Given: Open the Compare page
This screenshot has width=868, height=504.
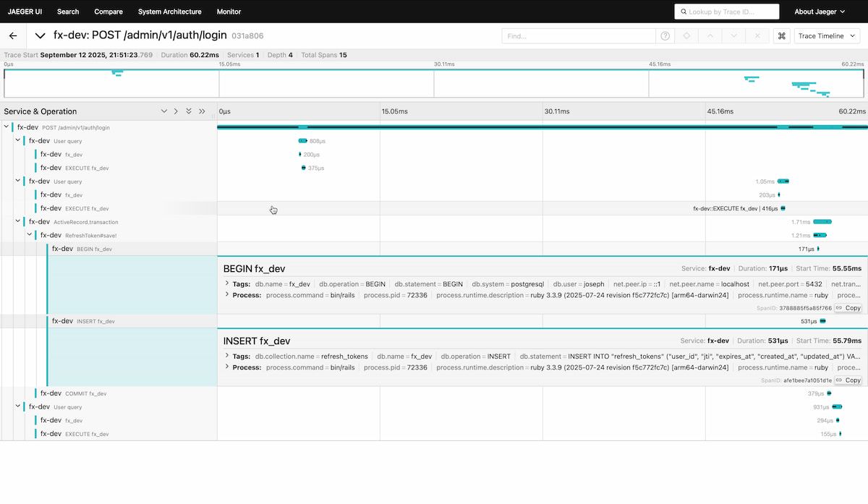Looking at the screenshot, I should tap(109, 12).
